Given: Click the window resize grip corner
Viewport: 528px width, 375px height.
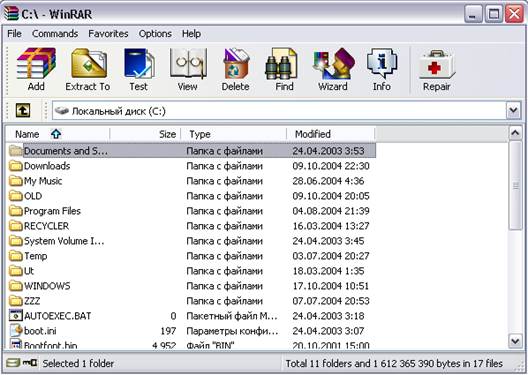Looking at the screenshot, I should (x=519, y=366).
